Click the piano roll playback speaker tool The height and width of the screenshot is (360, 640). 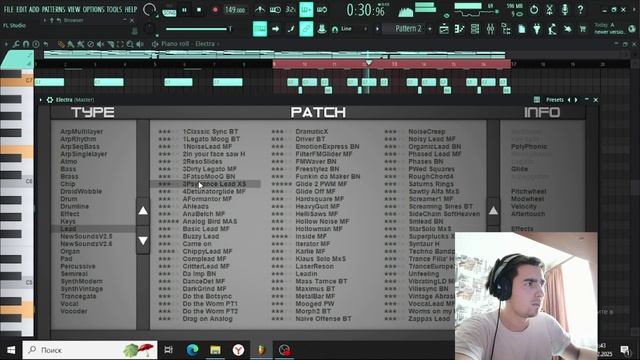[140, 44]
